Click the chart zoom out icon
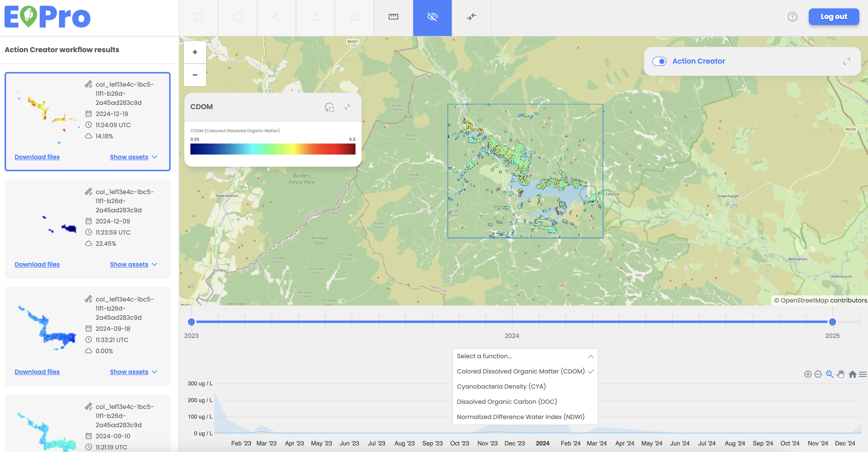This screenshot has height=452, width=868. point(818,374)
